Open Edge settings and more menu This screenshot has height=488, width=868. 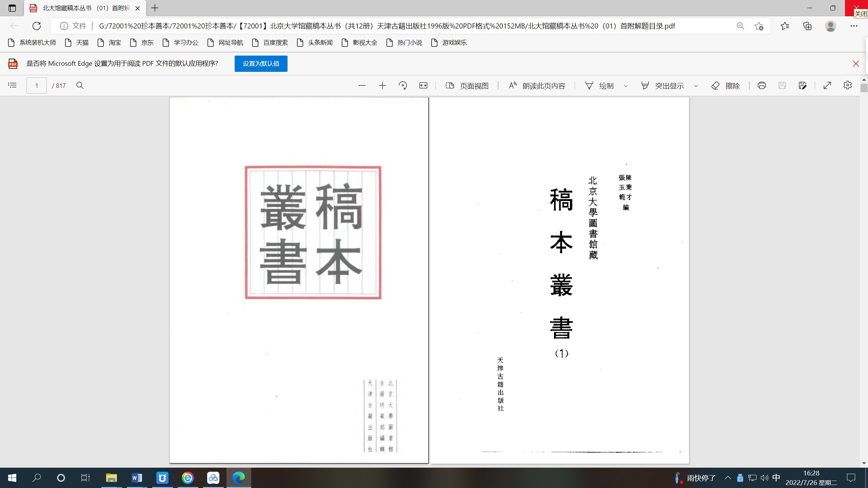point(854,26)
